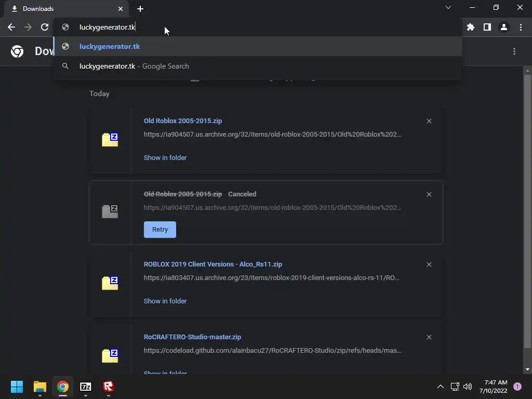Click the zip icon of the first Old Roblox 2005-2015.zip download
532x399 pixels.
click(x=110, y=139)
